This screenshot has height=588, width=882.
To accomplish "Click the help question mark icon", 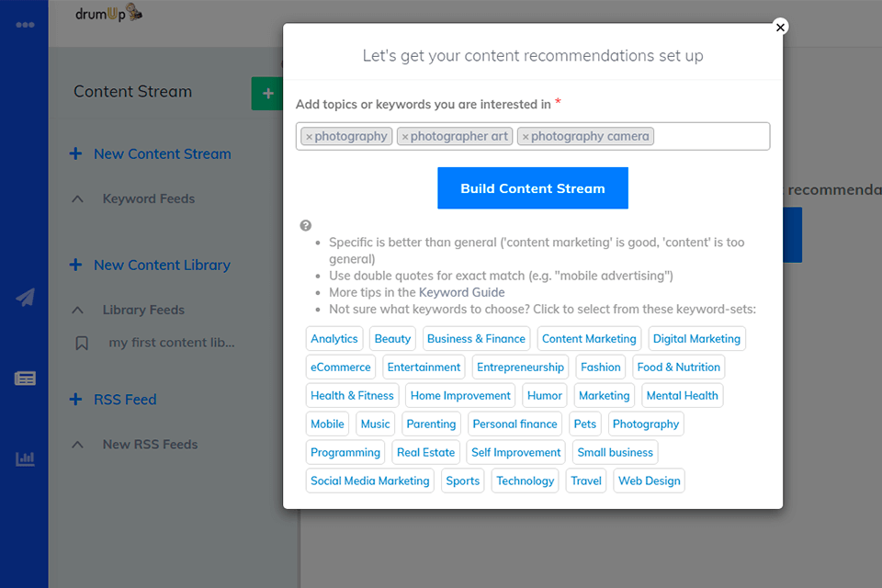I will click(306, 225).
